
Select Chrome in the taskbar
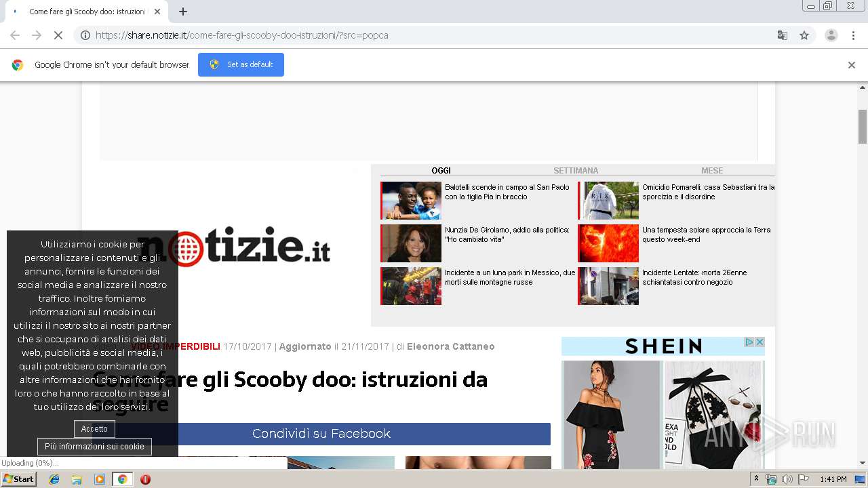(x=122, y=479)
